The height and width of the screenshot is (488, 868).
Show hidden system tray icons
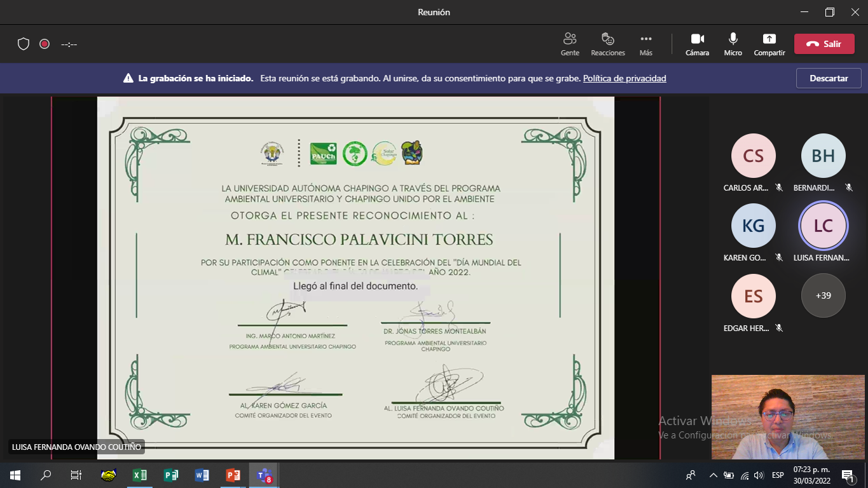pos(713,475)
